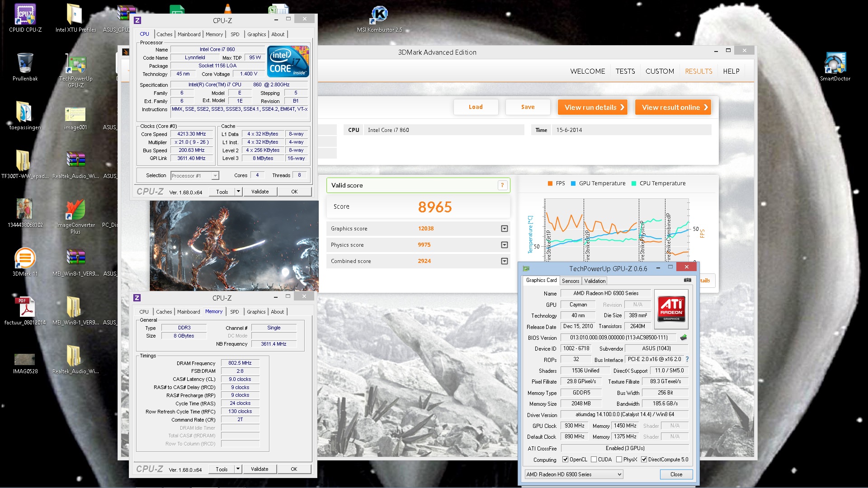Launch ImageConverter Plus from the desktop
Image resolution: width=868 pixels, height=488 pixels.
tap(75, 216)
